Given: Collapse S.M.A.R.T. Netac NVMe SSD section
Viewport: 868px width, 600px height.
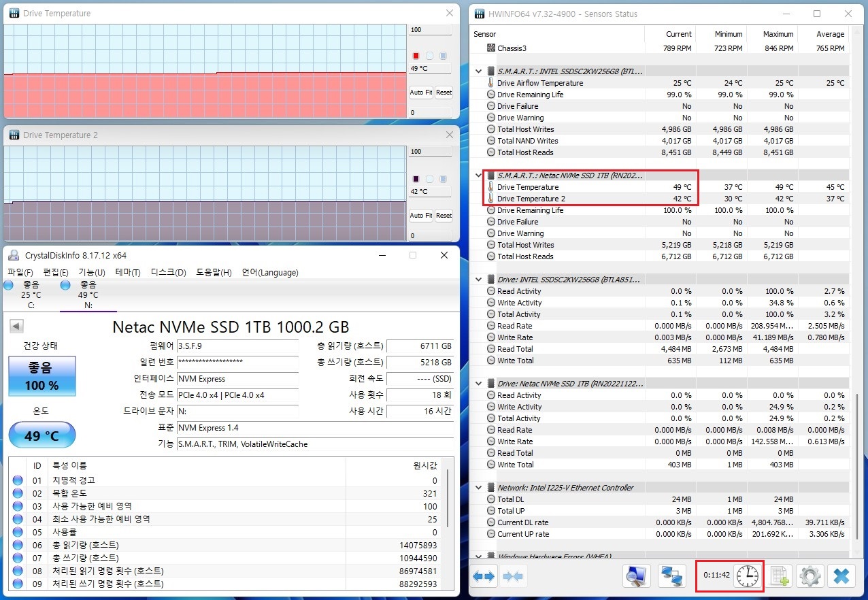Looking at the screenshot, I should pyautogui.click(x=479, y=176).
